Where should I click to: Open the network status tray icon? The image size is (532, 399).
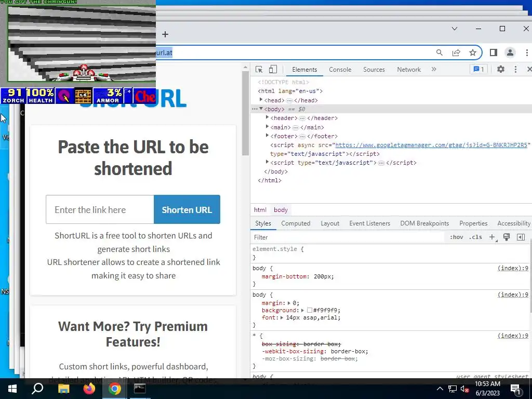[453, 389]
